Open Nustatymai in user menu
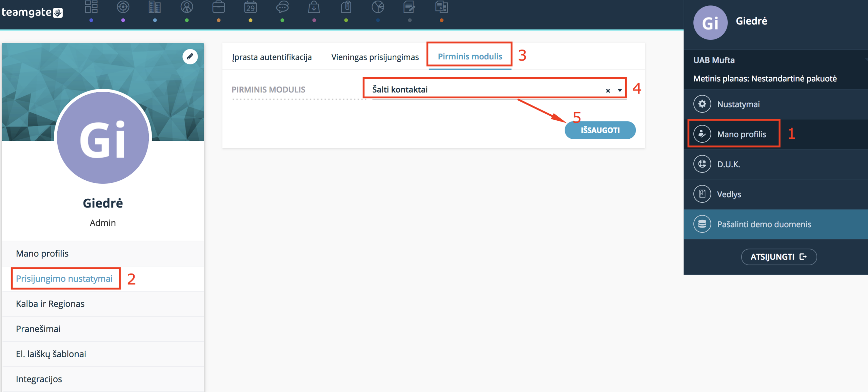This screenshot has height=392, width=868. coord(776,104)
